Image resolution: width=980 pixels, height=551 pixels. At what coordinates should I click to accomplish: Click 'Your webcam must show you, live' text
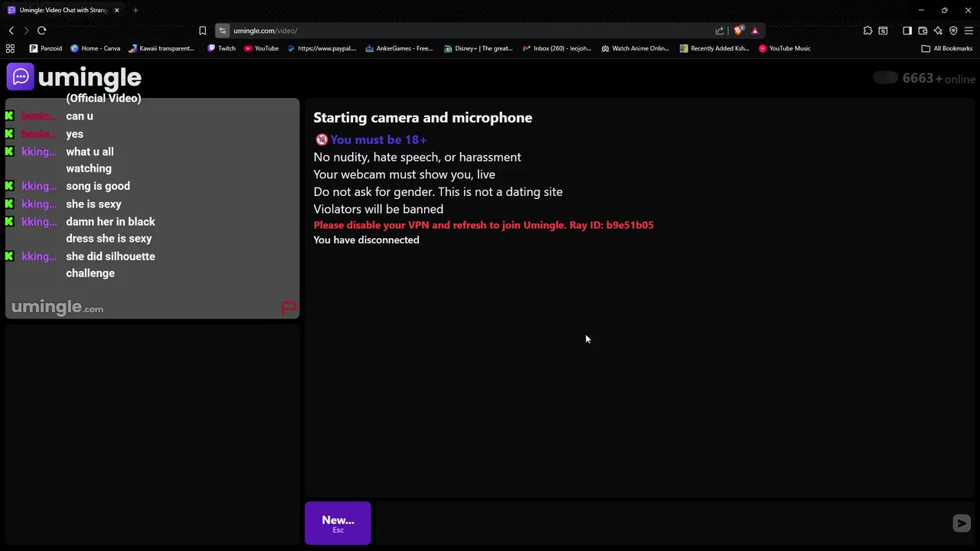[x=404, y=174]
